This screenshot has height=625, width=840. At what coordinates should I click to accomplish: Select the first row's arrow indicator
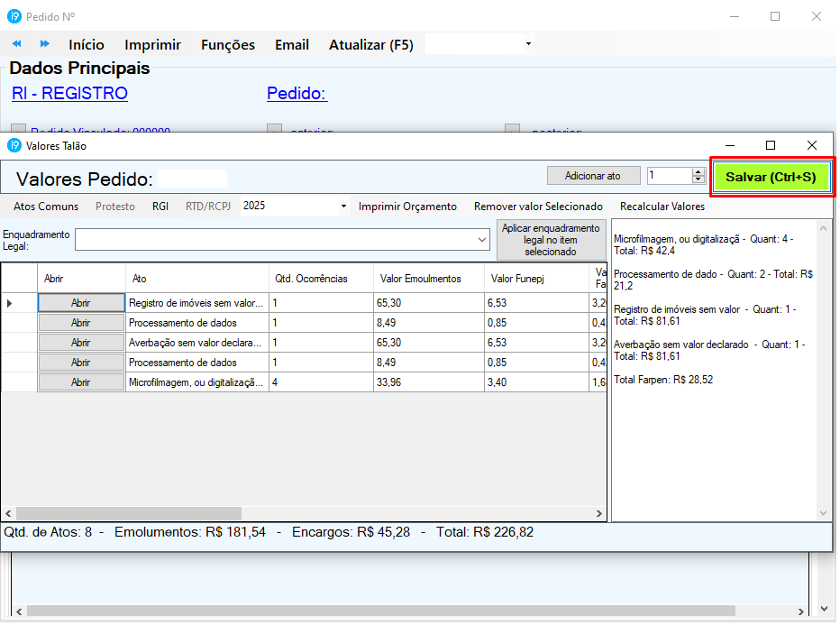point(10,303)
